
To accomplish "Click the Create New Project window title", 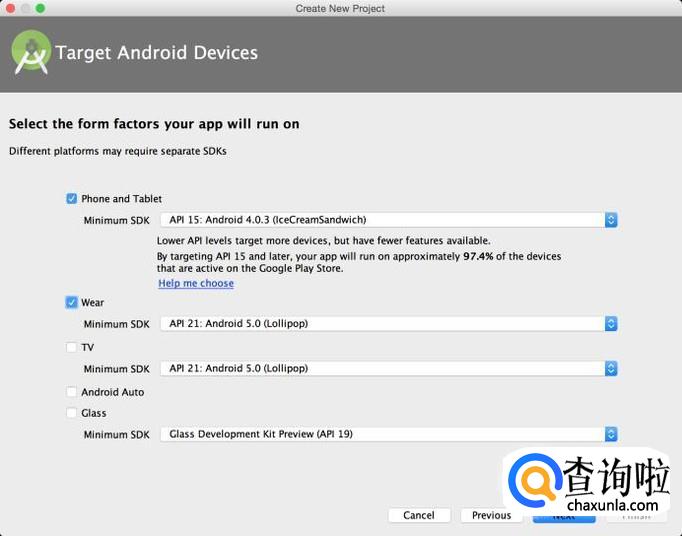I will coord(340,8).
